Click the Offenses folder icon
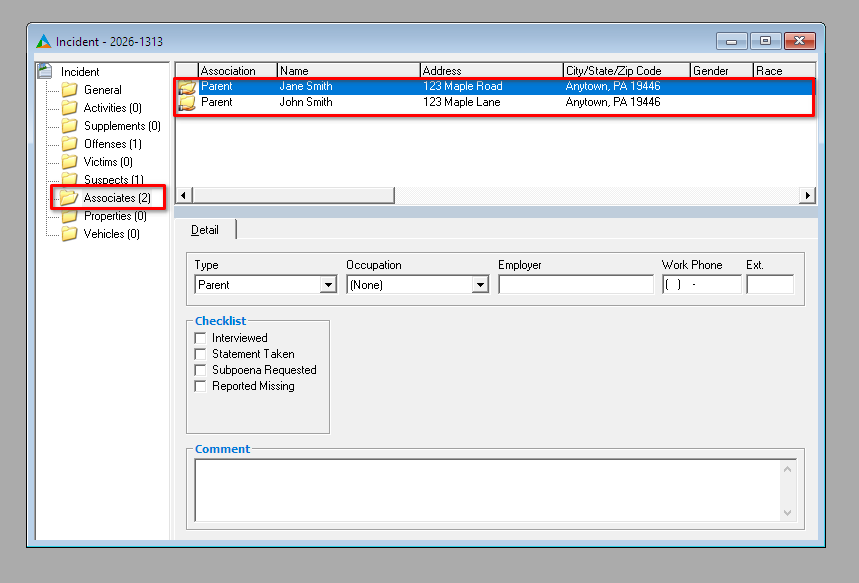 70,144
